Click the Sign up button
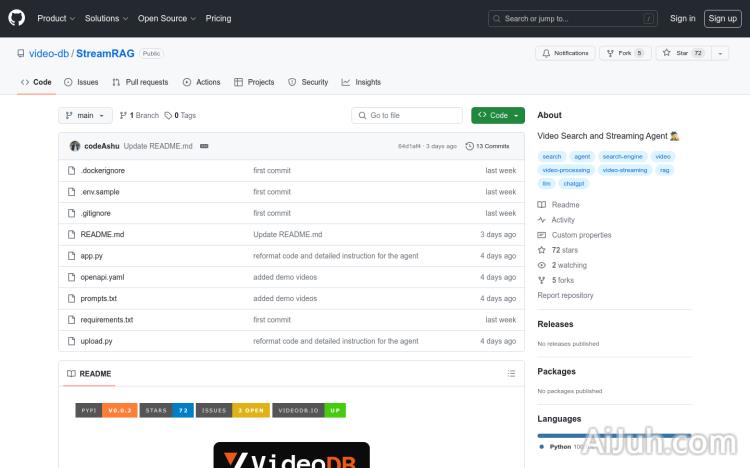Image resolution: width=750 pixels, height=468 pixels. [721, 18]
